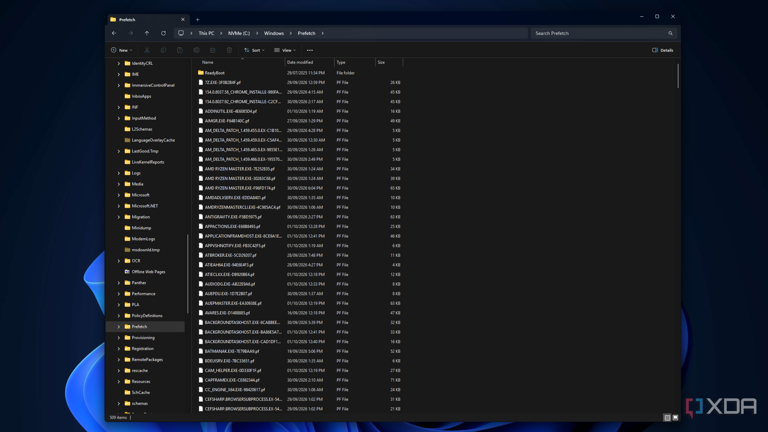The height and width of the screenshot is (432, 768).
Task: Click the Cut scissors icon
Action: click(147, 50)
